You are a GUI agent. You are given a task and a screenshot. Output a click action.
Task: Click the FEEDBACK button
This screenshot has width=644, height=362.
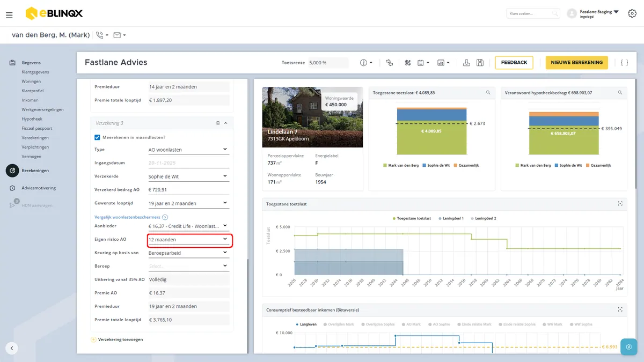pos(514,63)
